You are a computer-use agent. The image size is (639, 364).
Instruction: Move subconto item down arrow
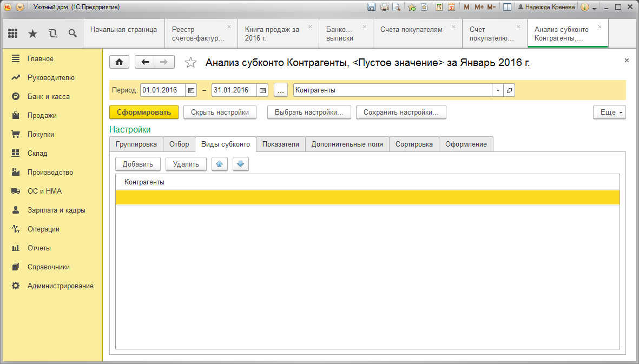point(241,164)
